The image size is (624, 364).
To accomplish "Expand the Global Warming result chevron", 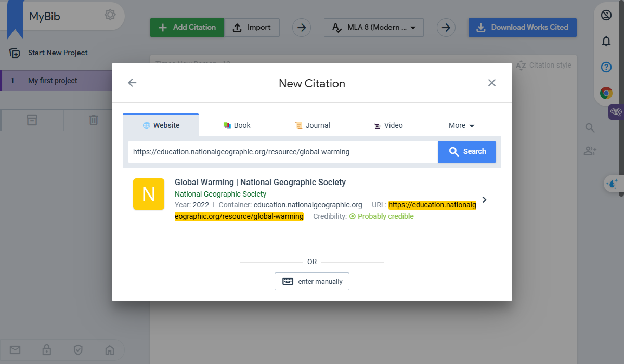I will coord(484,200).
